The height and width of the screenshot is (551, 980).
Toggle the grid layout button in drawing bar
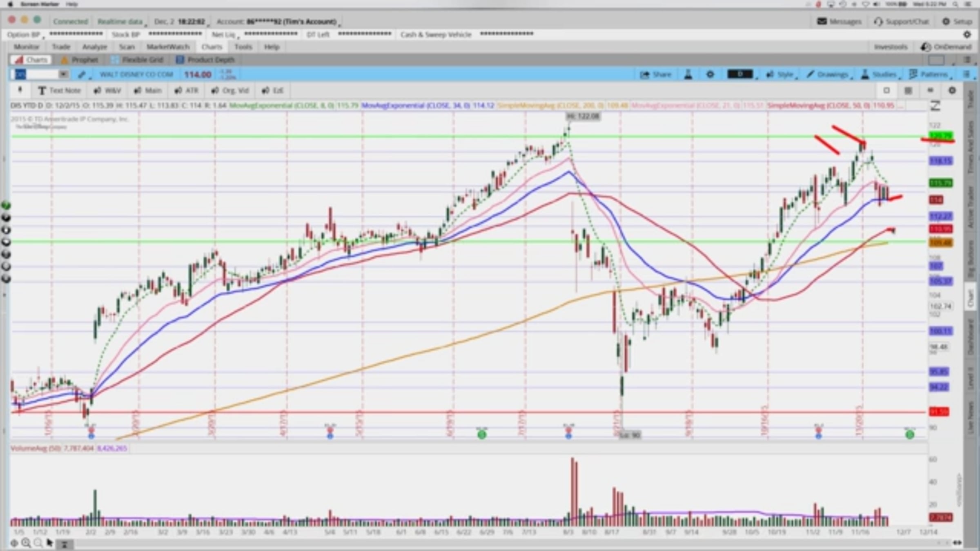pyautogui.click(x=908, y=91)
